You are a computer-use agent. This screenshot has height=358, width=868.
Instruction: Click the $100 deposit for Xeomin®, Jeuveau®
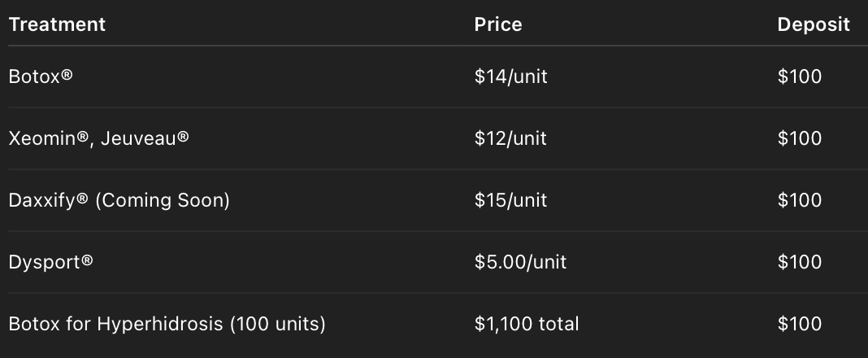[800, 138]
